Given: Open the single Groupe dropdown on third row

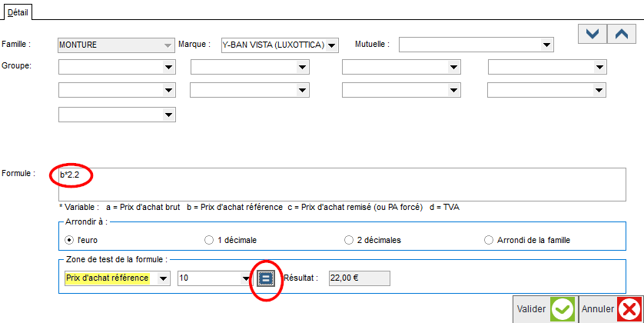Looking at the screenshot, I should click(x=117, y=115).
